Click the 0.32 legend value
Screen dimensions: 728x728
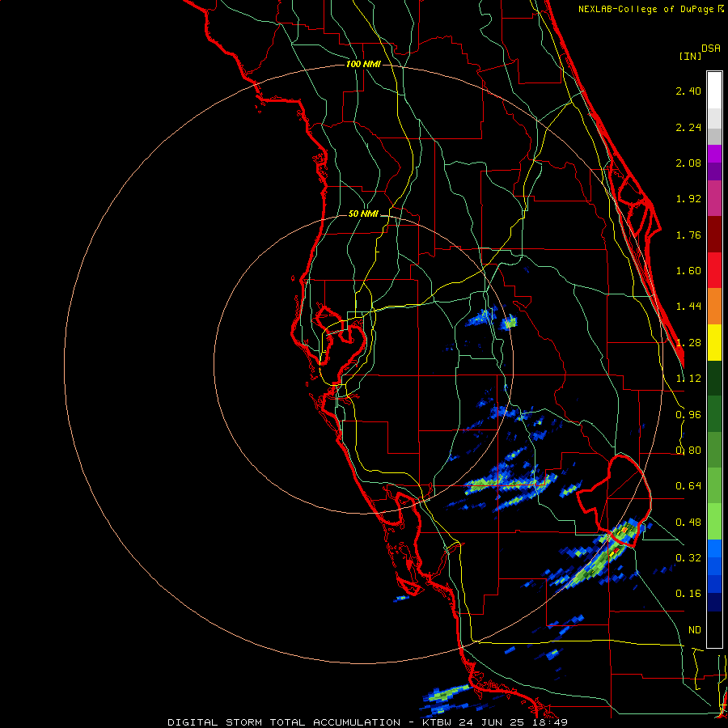(x=688, y=557)
